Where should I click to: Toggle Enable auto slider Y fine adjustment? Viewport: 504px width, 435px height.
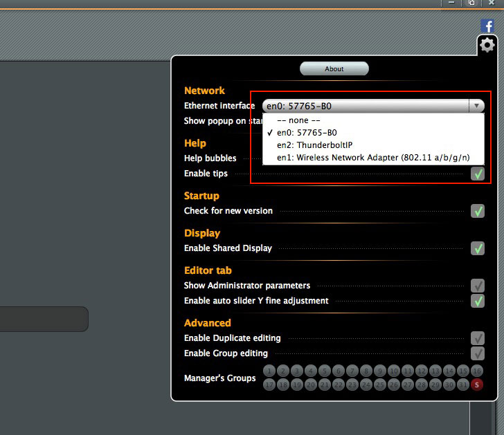coord(478,301)
